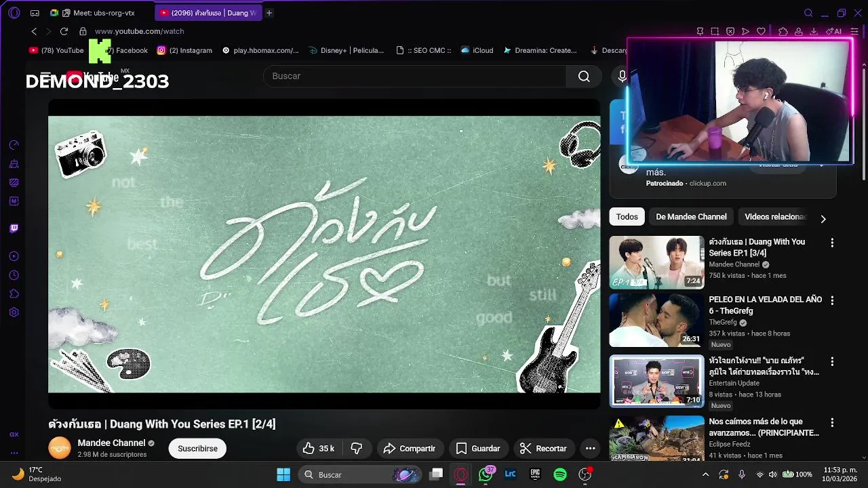This screenshot has width=868, height=488.
Task: Open the iCloud bookmark
Action: (477, 50)
